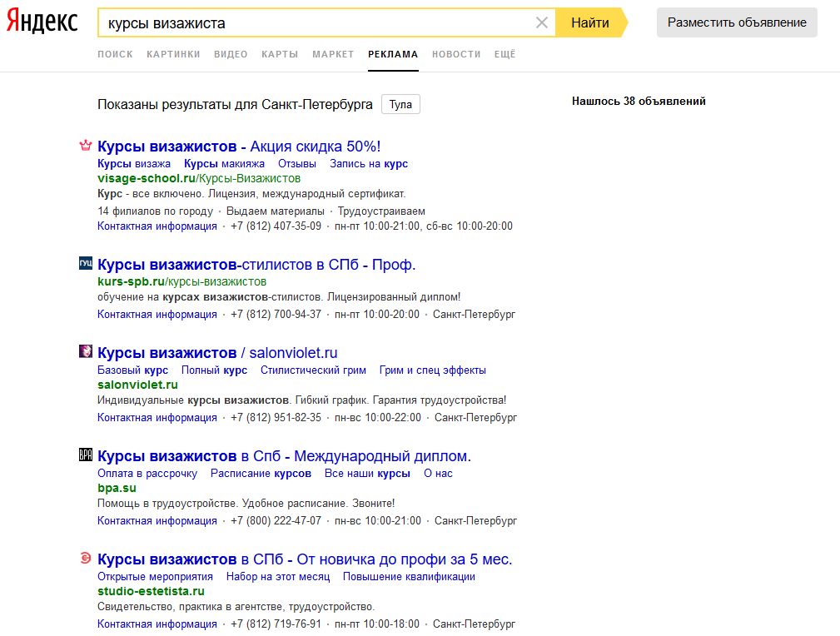The height and width of the screenshot is (636, 840).
Task: Open the 'О нас' sitelink
Action: coord(438,473)
